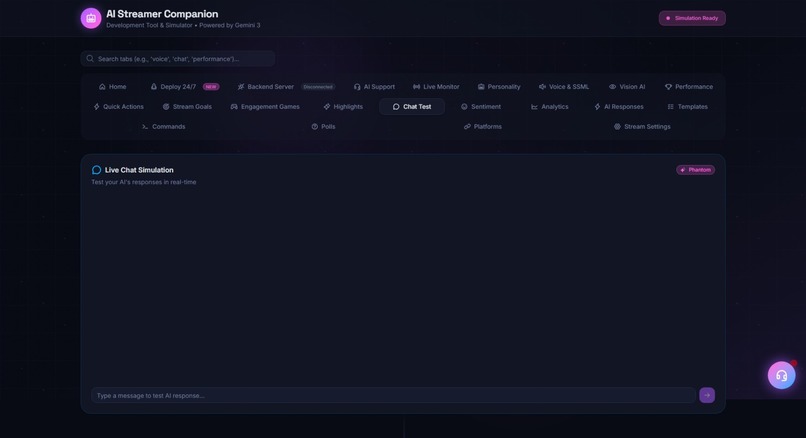806x438 pixels.
Task: Click the AI Streamer Companion robot logo
Action: (x=91, y=19)
